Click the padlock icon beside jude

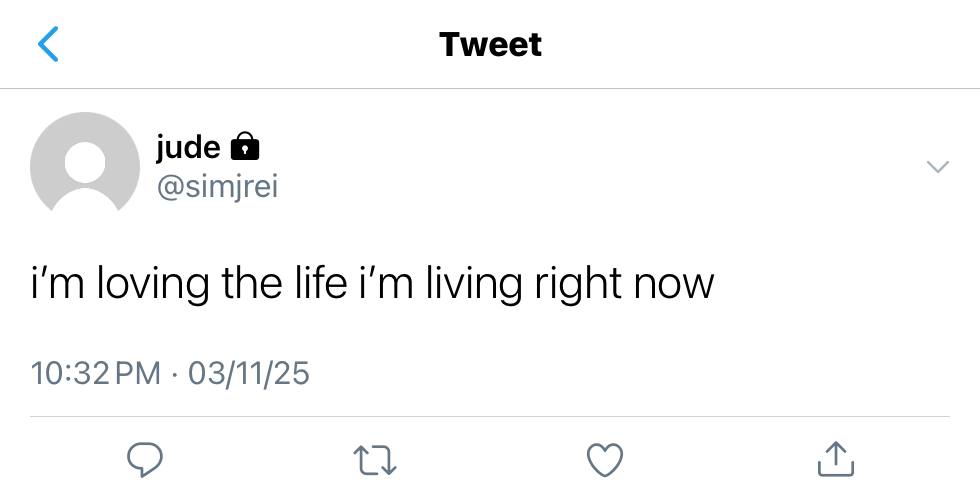tap(245, 148)
